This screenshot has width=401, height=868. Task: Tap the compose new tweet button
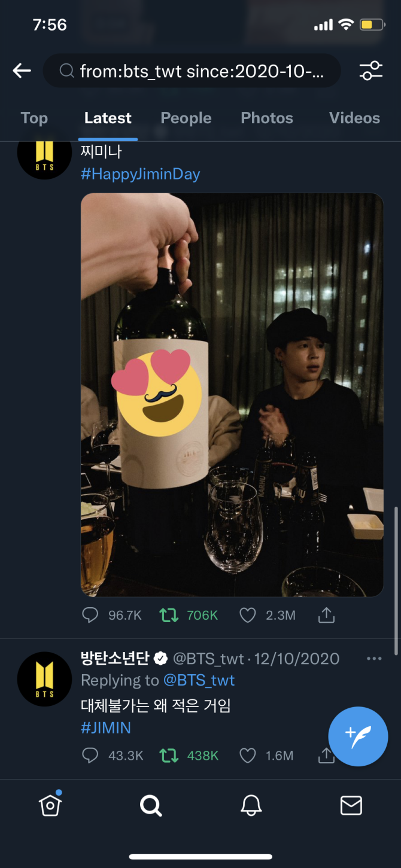click(x=358, y=736)
